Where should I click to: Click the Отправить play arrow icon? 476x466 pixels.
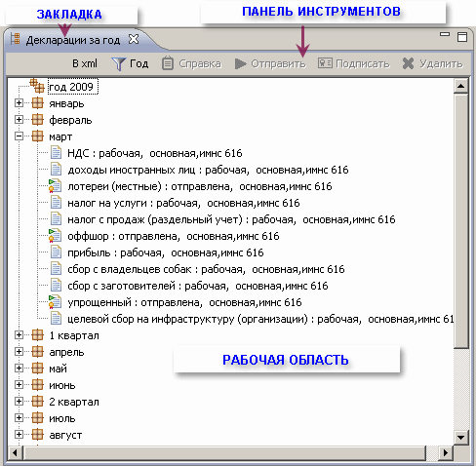241,63
